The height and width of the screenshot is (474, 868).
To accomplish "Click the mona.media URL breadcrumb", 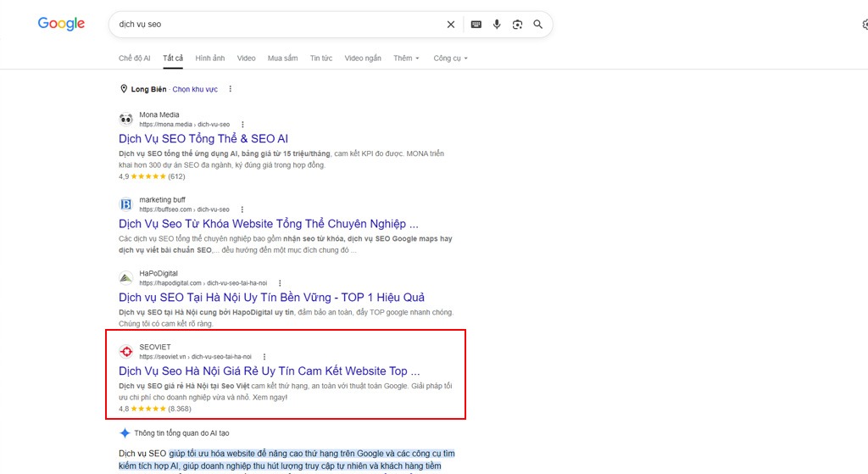I will pos(184,125).
